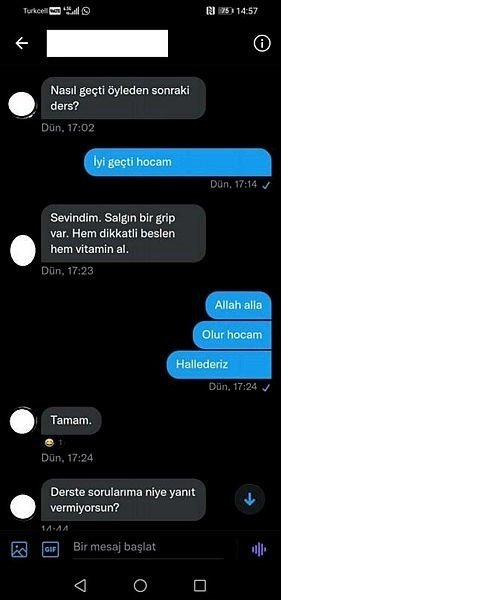
Task: Start a voice message with waveform icon
Action: [x=259, y=549]
